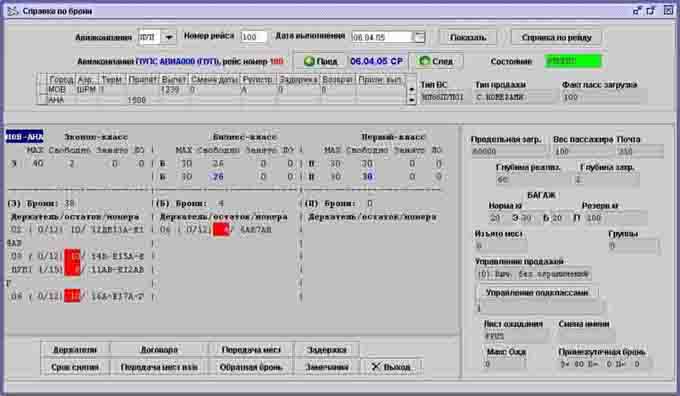Click the Бизнес-класс heading
Image resolution: width=680 pixels, height=396 pixels.
pos(244,137)
